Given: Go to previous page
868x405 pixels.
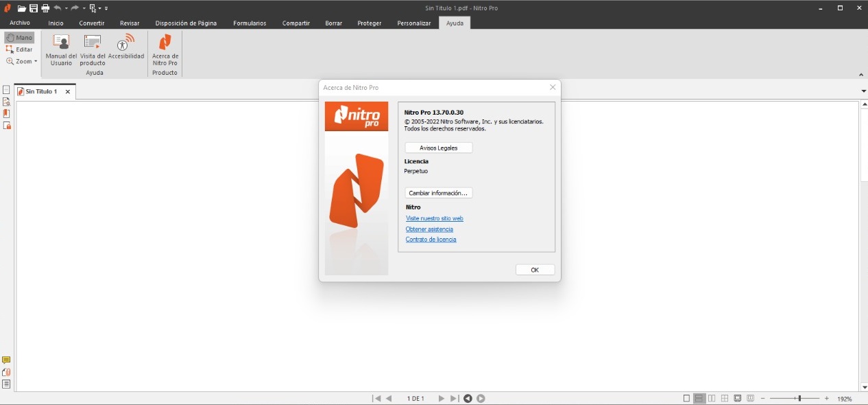Looking at the screenshot, I should (x=389, y=398).
